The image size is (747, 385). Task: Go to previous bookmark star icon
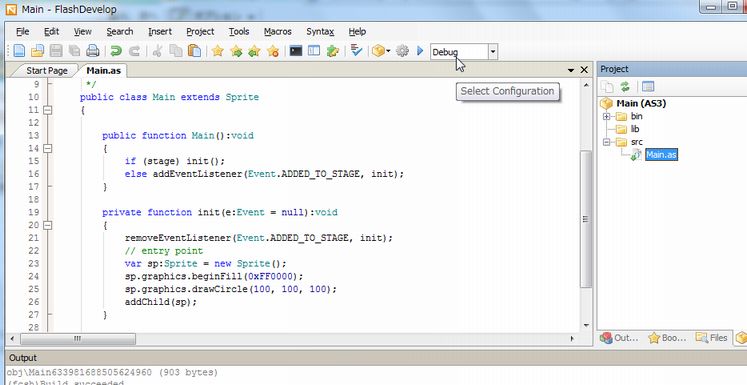point(254,51)
